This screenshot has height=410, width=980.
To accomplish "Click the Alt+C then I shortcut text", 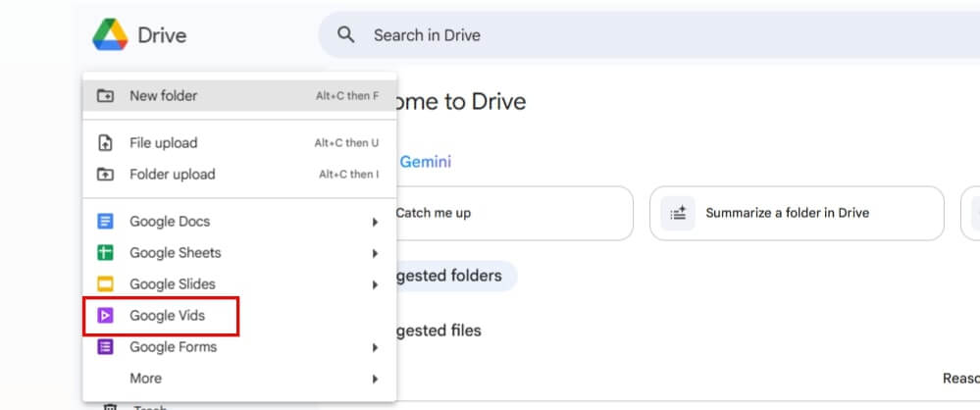I will [x=349, y=175].
